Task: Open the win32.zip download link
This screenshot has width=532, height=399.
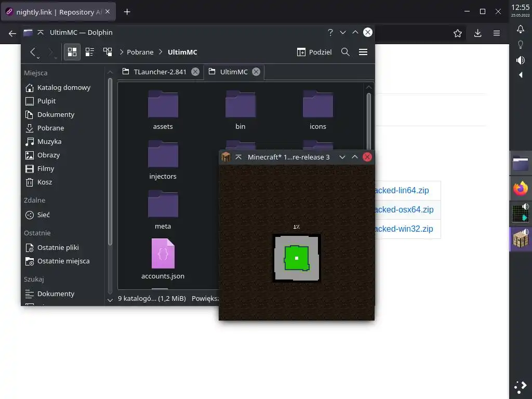Action: click(404, 229)
